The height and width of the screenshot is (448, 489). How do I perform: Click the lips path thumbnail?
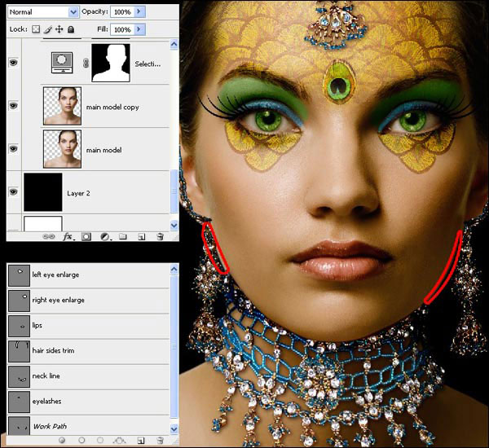pyautogui.click(x=19, y=326)
